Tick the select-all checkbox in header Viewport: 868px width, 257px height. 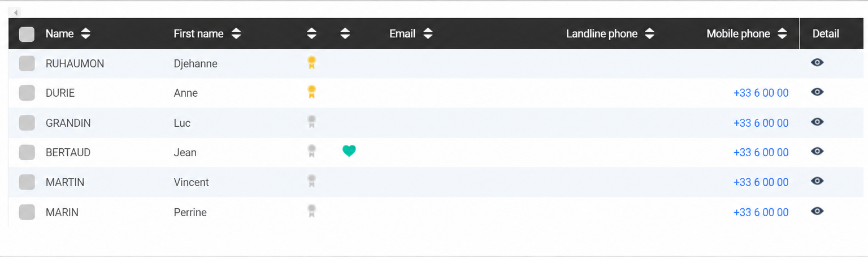[27, 34]
